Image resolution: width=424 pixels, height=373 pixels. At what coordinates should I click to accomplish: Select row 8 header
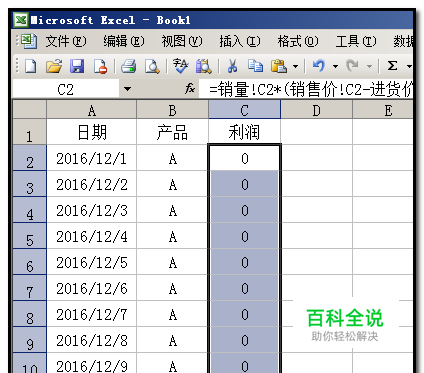29,314
